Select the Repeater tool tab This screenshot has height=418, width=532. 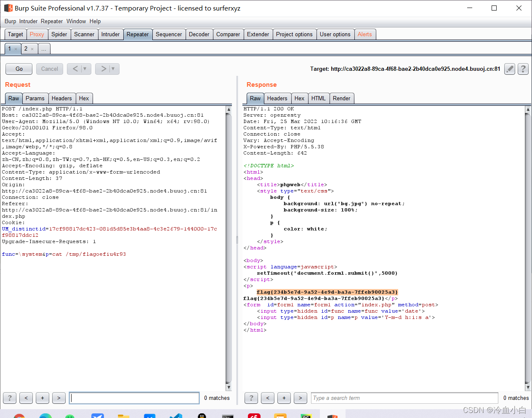coord(138,34)
